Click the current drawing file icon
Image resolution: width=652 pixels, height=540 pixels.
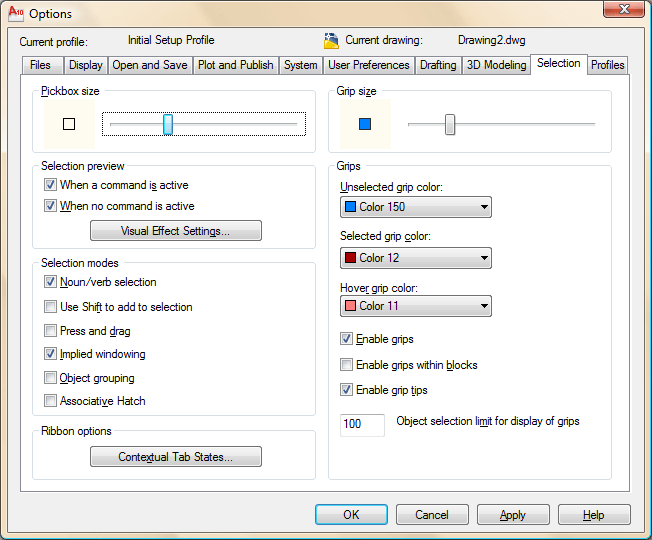click(332, 41)
